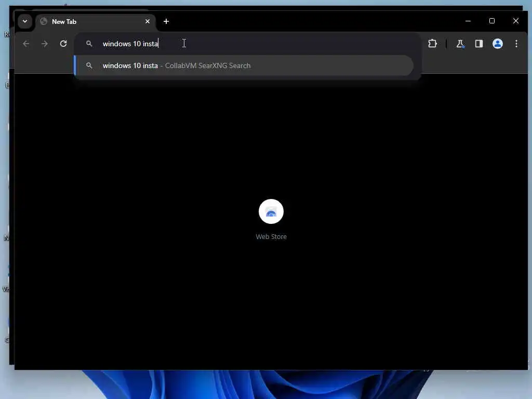The width and height of the screenshot is (532, 399).
Task: Close the Chrome window
Action: pyautogui.click(x=516, y=21)
